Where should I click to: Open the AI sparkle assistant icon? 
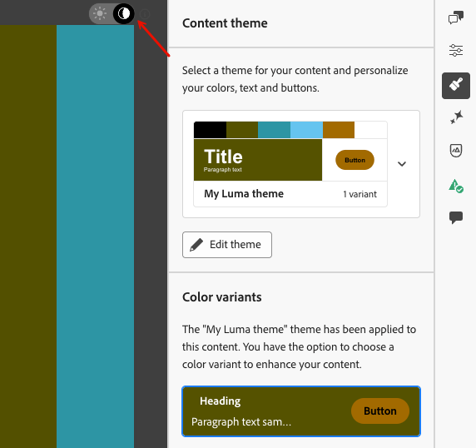(456, 117)
